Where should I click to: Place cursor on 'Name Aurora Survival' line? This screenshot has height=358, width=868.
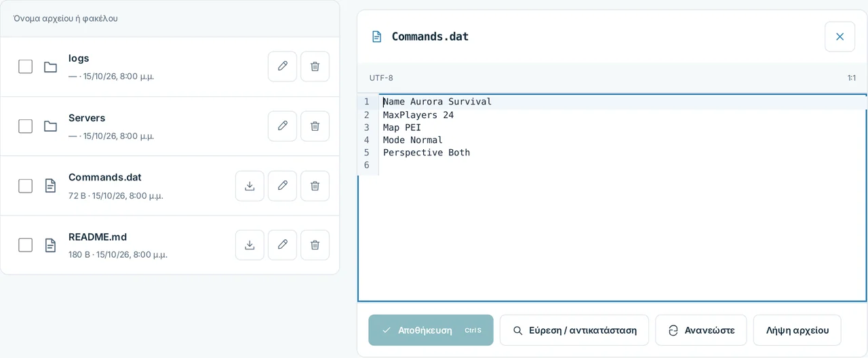point(437,102)
